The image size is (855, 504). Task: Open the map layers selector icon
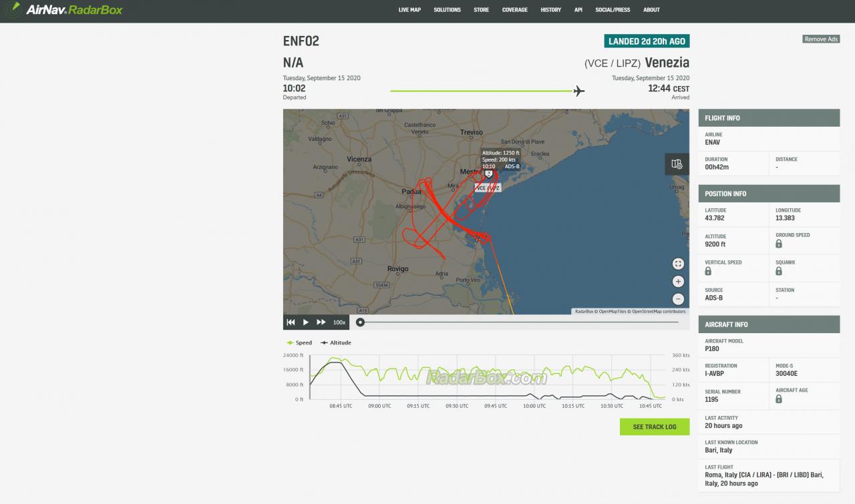click(677, 164)
